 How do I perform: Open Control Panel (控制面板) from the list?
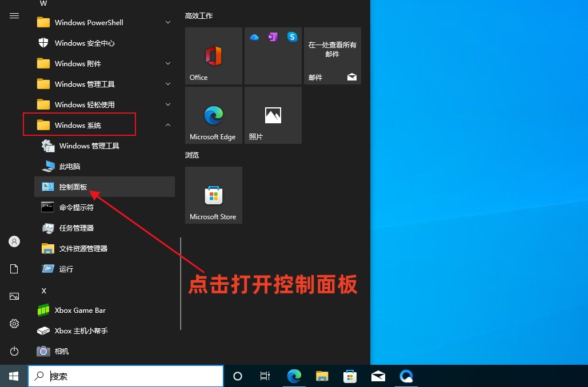click(73, 187)
